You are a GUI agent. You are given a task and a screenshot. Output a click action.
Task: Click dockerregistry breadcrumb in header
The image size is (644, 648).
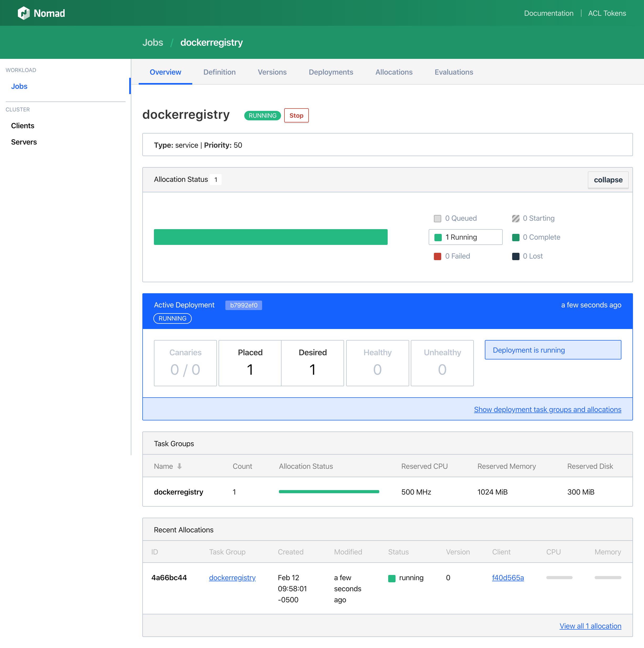pos(211,42)
